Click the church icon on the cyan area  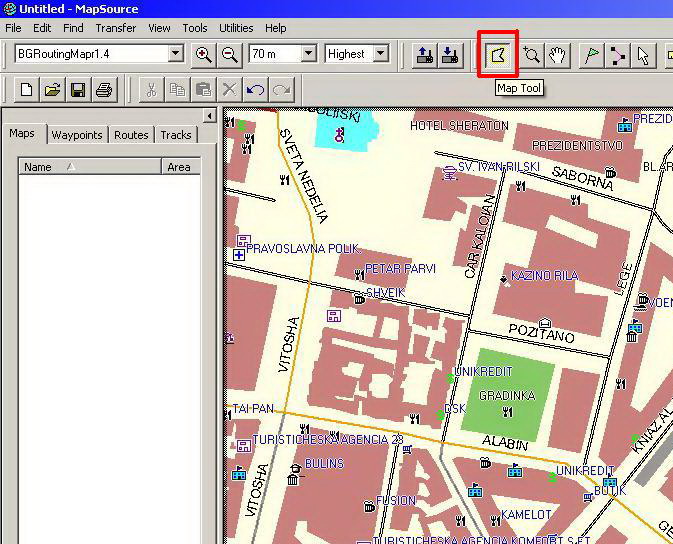(340, 135)
